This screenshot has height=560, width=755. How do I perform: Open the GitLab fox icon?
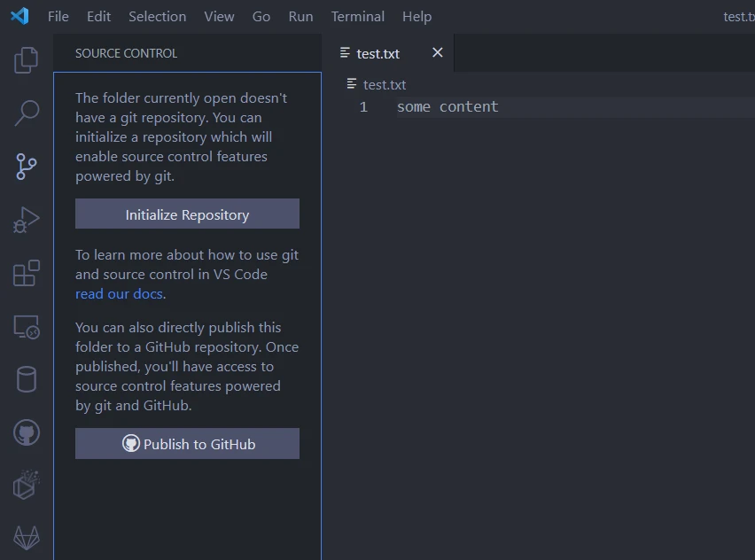click(27, 537)
